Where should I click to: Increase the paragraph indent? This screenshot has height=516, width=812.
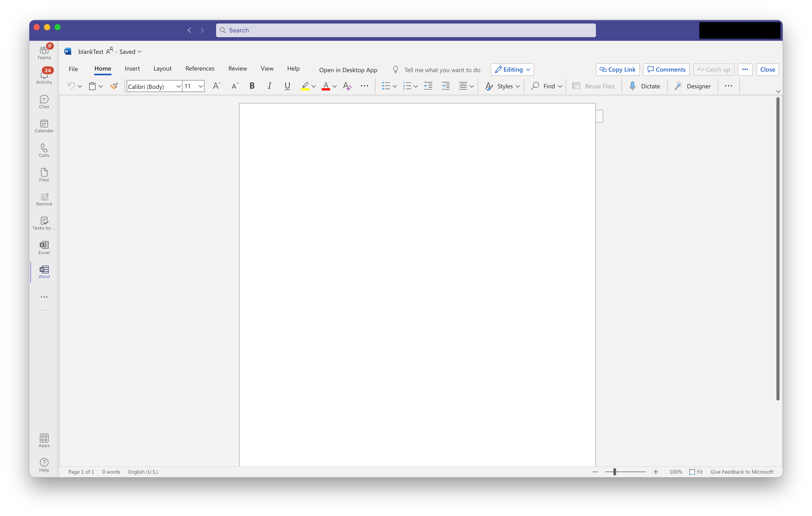click(x=446, y=86)
